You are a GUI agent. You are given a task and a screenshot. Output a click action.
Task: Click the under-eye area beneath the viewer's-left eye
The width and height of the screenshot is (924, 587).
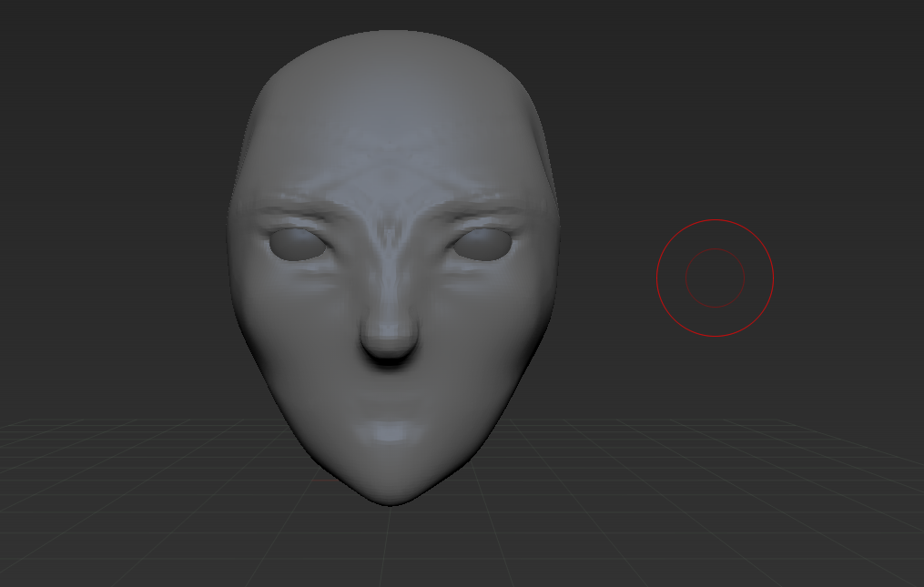[x=300, y=277]
